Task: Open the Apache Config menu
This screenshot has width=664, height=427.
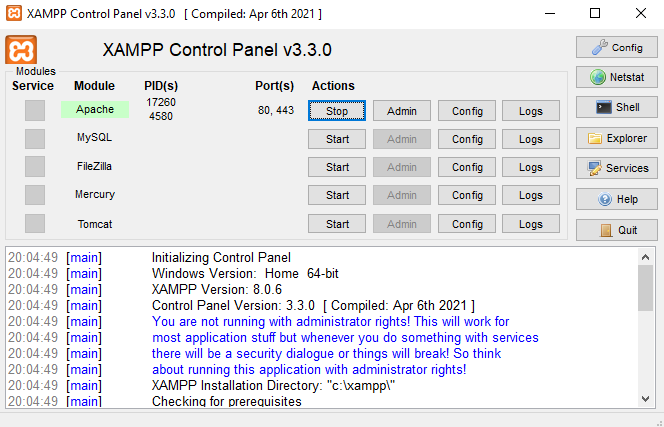Action: click(x=467, y=111)
